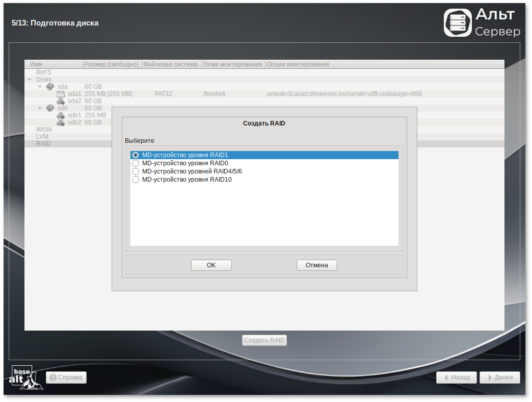
Task: Select RAID4/5/6 MD-device radio button
Action: pyautogui.click(x=136, y=171)
